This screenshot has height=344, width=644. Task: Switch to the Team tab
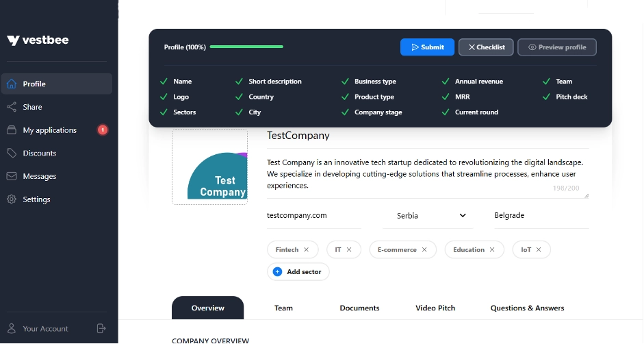click(284, 308)
